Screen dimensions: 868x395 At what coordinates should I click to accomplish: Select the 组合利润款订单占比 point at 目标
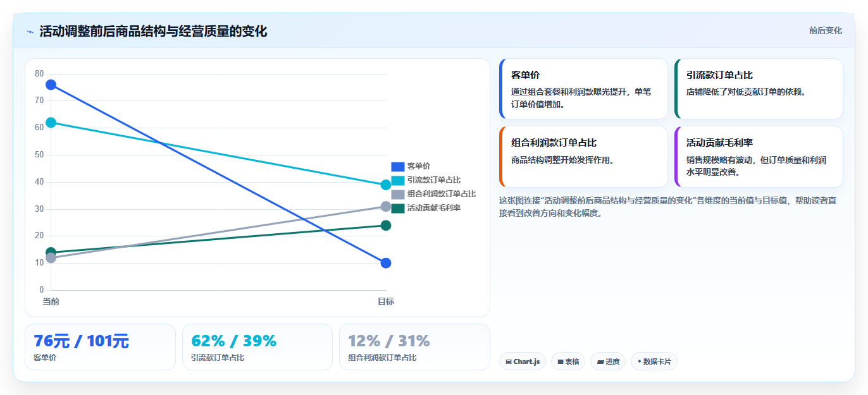(x=386, y=207)
